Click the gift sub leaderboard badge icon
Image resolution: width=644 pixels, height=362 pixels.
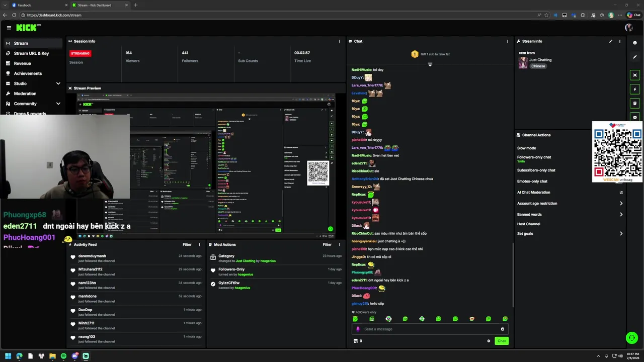(x=415, y=54)
